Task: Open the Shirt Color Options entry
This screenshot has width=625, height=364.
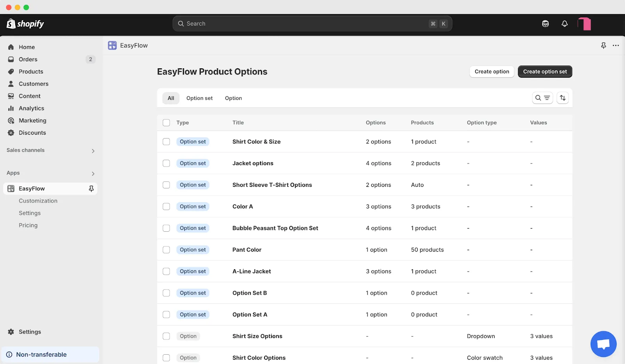Action: click(x=259, y=358)
